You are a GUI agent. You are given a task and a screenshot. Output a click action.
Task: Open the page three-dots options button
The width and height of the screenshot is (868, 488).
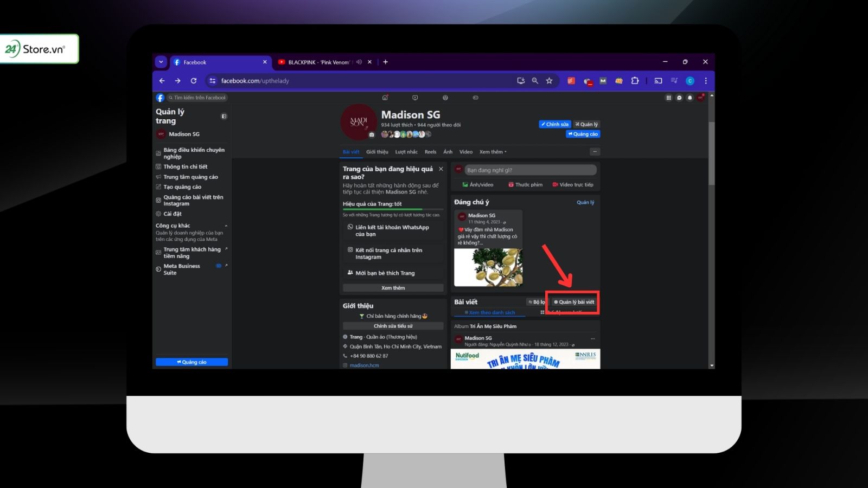coord(595,152)
